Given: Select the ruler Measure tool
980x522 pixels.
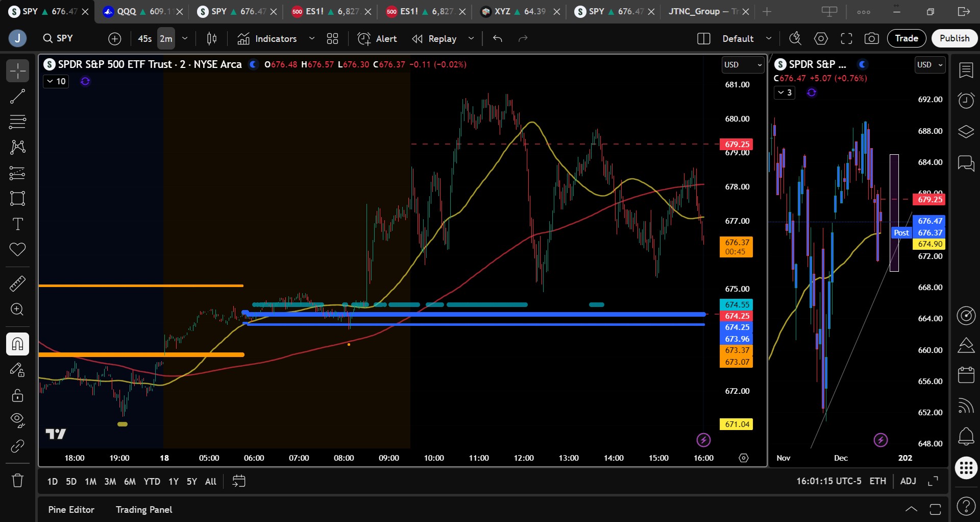Looking at the screenshot, I should tap(17, 283).
